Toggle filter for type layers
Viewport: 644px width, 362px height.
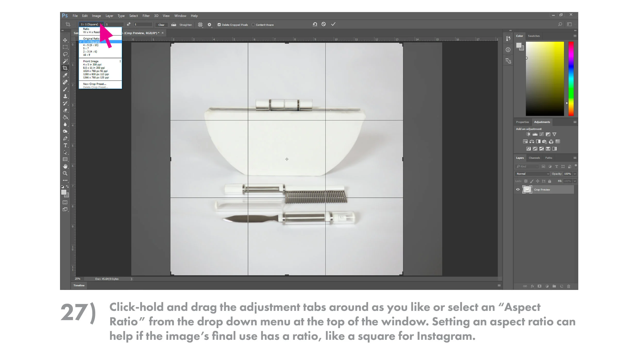[x=556, y=167]
